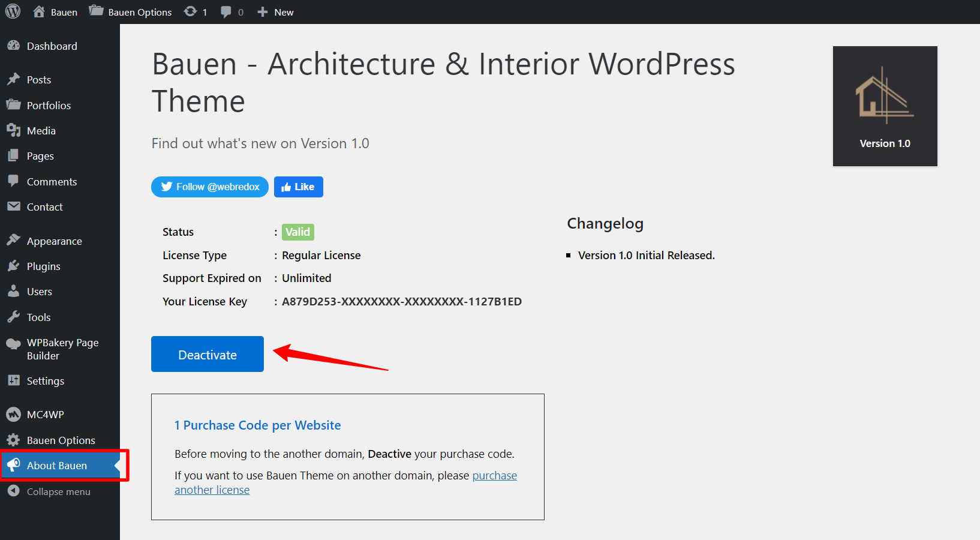Click the Dashboard gauge icon
This screenshot has width=980, height=540.
pos(13,46)
